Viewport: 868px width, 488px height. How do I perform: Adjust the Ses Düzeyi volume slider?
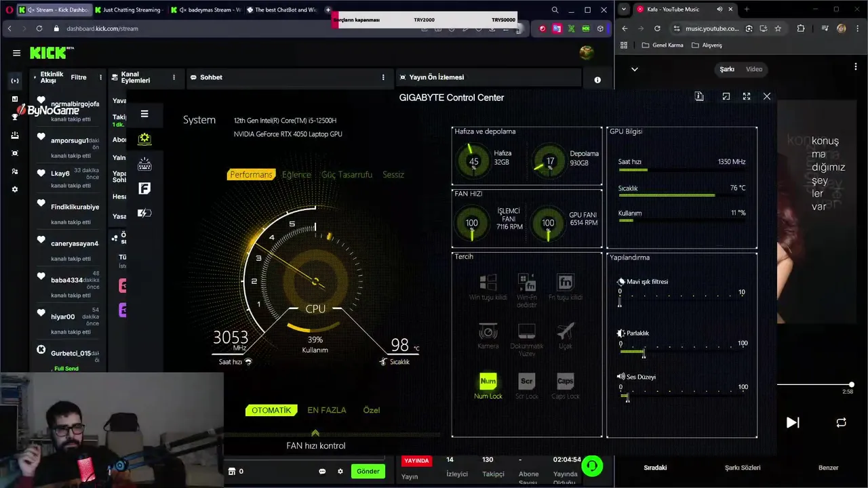coord(681,394)
